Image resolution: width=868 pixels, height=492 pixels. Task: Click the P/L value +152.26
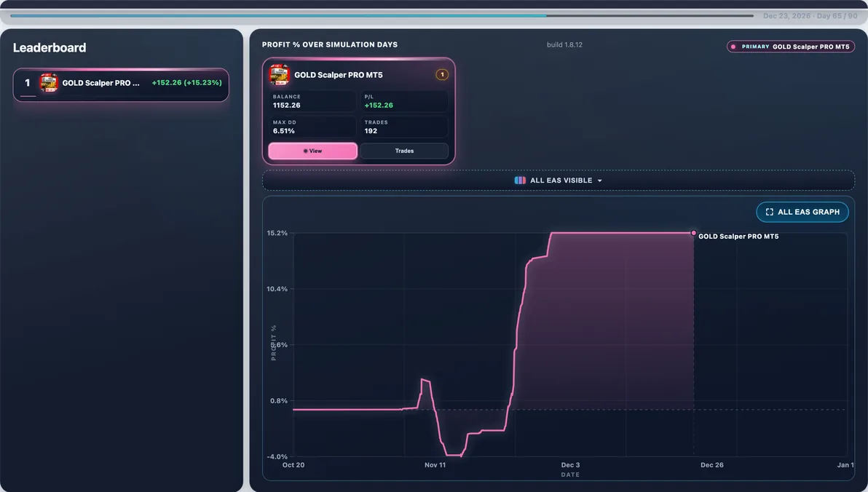click(x=379, y=105)
